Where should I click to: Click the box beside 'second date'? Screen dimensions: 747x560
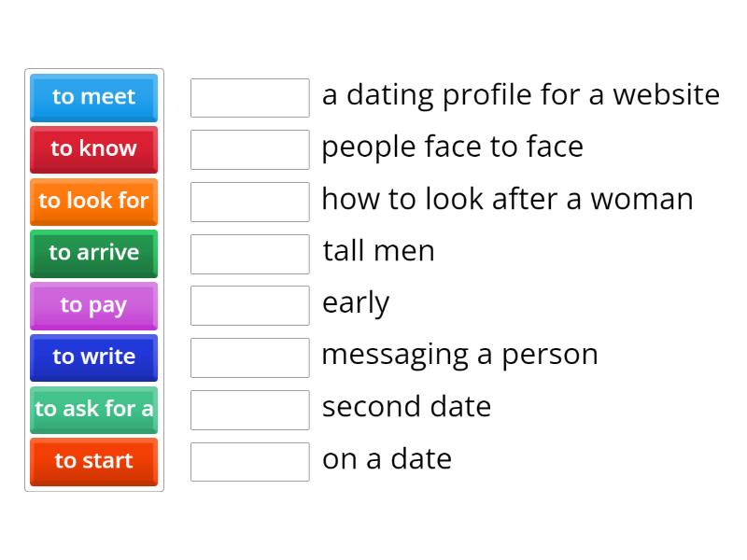[249, 409]
